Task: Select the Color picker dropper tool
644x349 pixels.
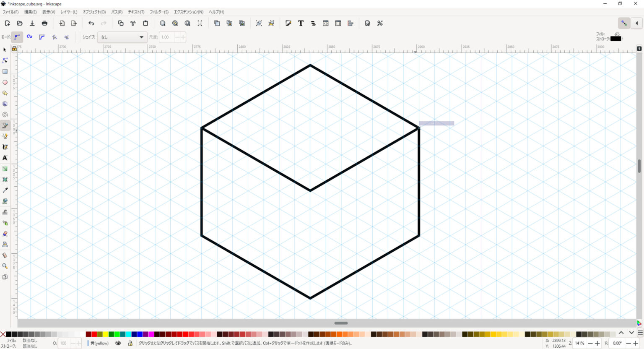Action: (5, 190)
